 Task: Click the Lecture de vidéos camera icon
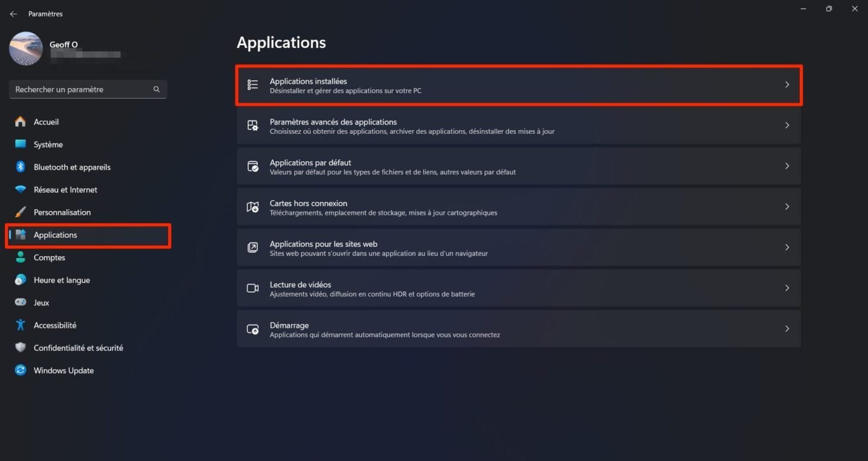click(253, 288)
